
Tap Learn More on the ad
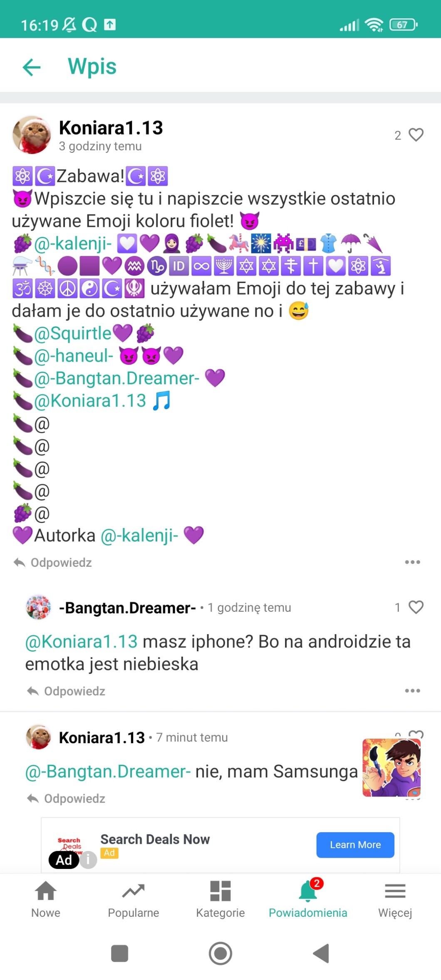point(355,845)
